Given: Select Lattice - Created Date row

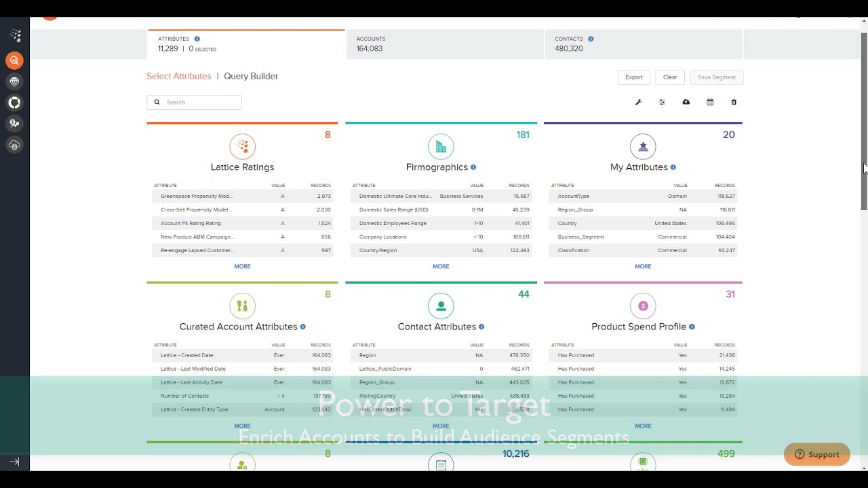Looking at the screenshot, I should [x=243, y=355].
